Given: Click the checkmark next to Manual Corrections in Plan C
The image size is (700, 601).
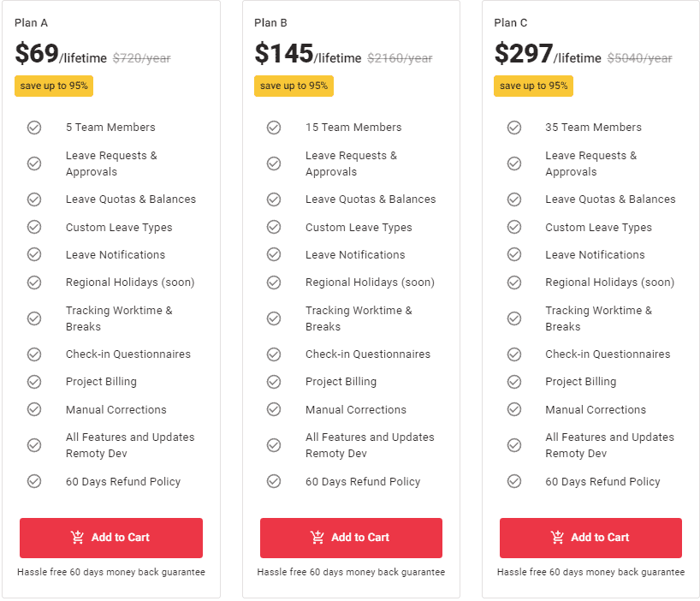Looking at the screenshot, I should (514, 409).
